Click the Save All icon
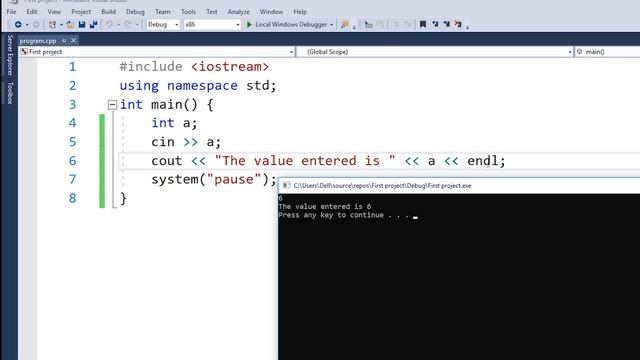Viewport: 640px width, 360px height. (93, 24)
